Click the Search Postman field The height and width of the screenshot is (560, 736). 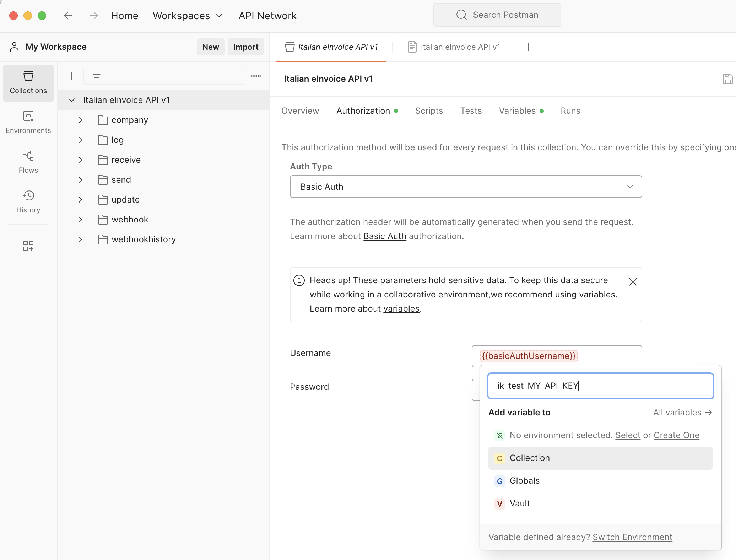coord(497,15)
